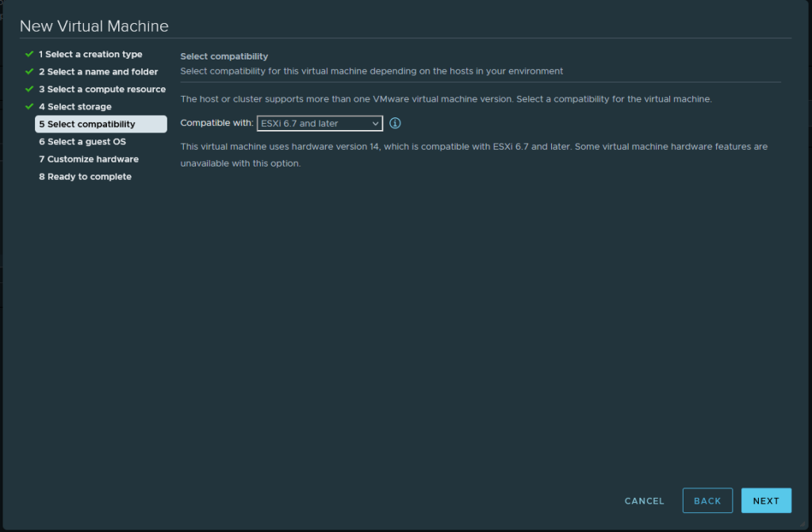The height and width of the screenshot is (532, 812).
Task: Open the 'Compatible with' ESXi version dropdown
Action: pos(320,124)
